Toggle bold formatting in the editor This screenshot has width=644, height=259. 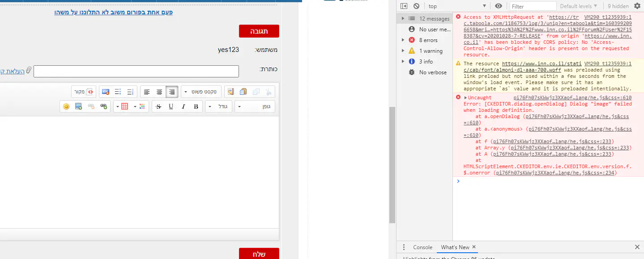[196, 106]
